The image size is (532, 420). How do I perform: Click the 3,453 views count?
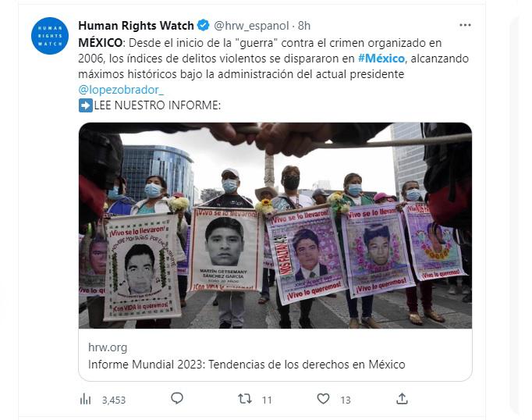(x=114, y=400)
